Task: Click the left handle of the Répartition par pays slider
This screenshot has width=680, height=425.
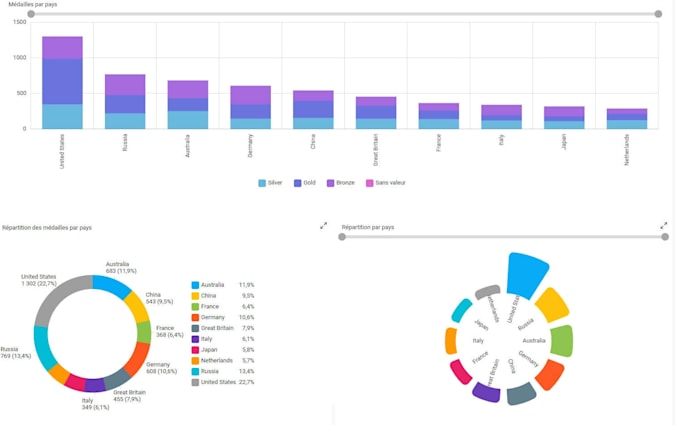Action: (342, 237)
